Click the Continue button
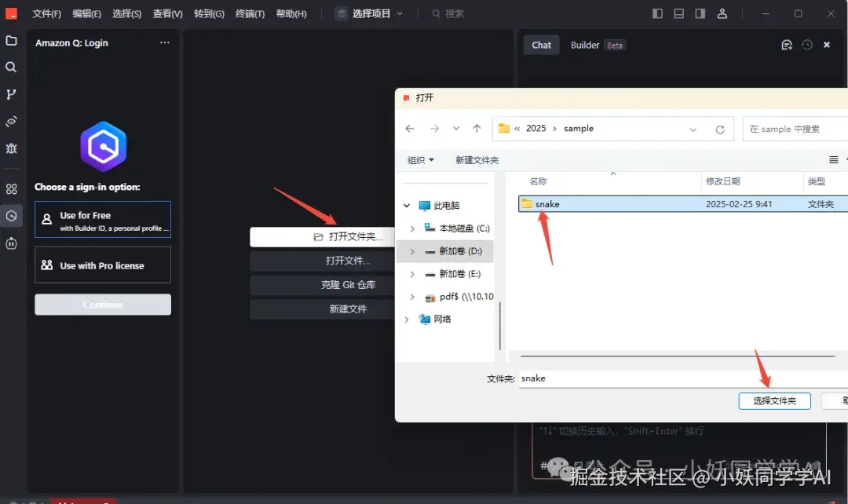Viewport: 848px width, 504px height. click(x=103, y=305)
